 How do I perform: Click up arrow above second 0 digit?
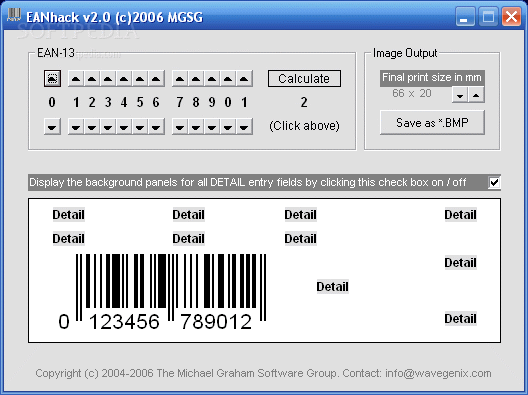click(228, 79)
